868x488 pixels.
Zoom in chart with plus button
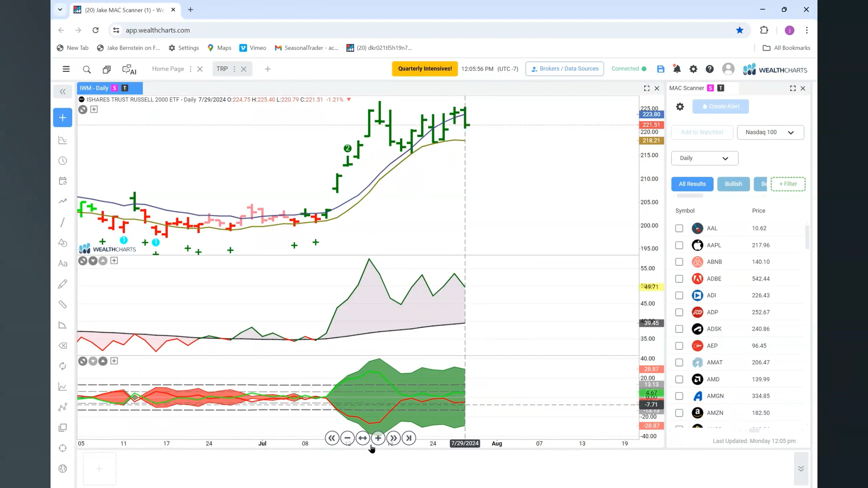[378, 438]
